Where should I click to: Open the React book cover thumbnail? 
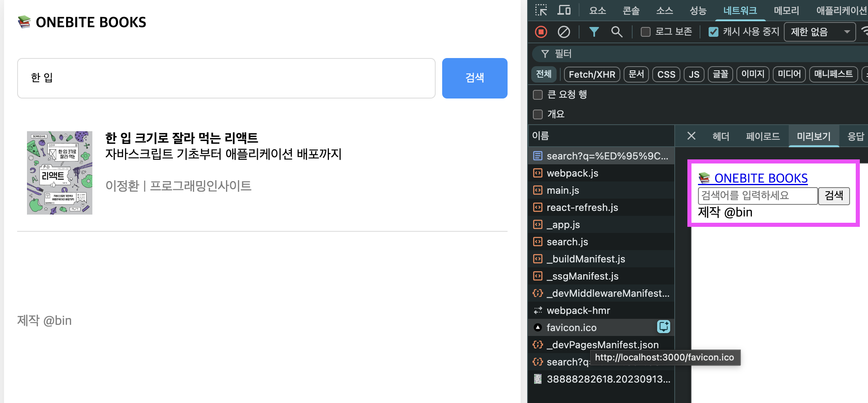[x=60, y=173]
